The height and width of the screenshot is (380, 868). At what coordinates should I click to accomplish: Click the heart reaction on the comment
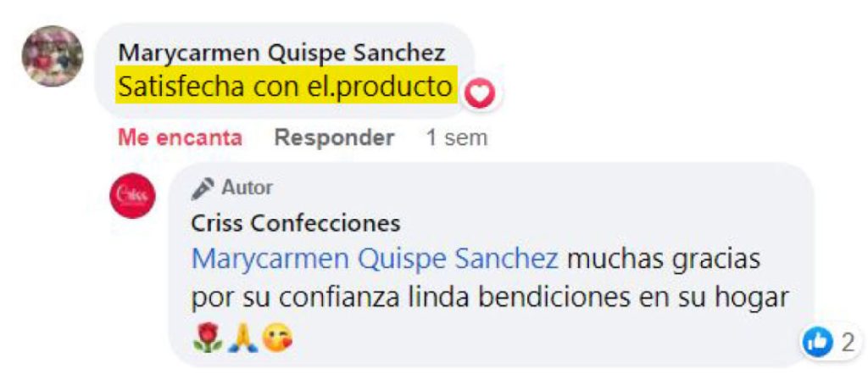coord(480,96)
